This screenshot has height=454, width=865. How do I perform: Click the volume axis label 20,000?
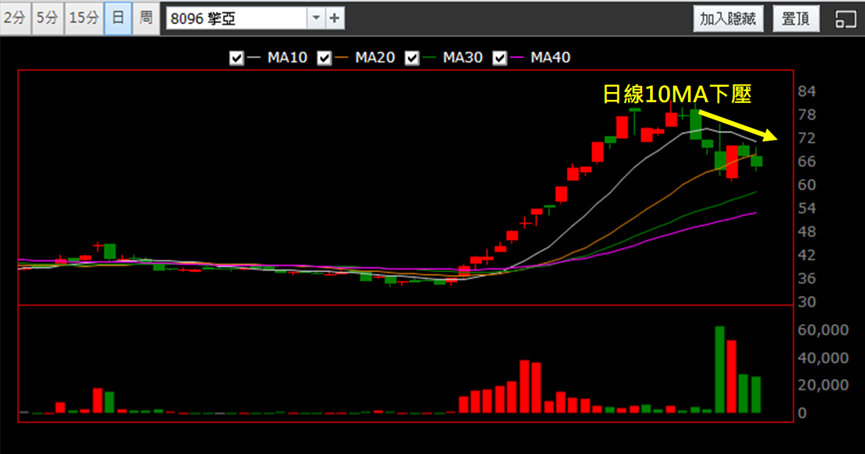(823, 385)
